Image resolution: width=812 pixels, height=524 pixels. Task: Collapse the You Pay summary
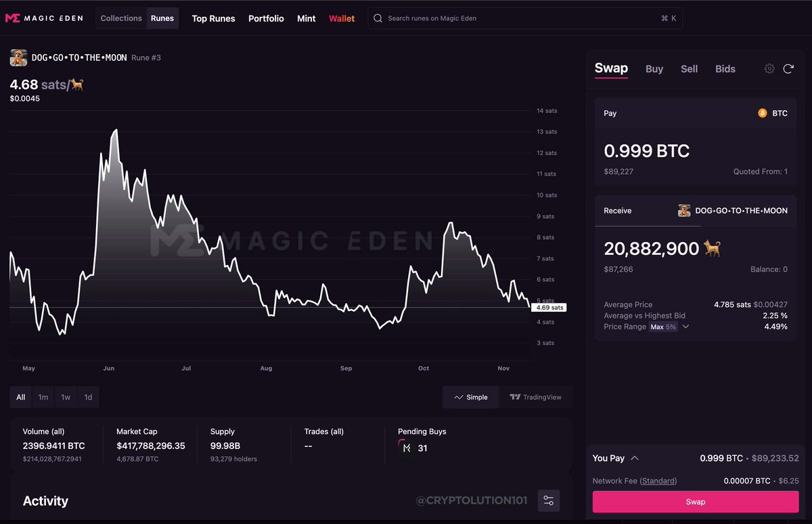(x=635, y=458)
